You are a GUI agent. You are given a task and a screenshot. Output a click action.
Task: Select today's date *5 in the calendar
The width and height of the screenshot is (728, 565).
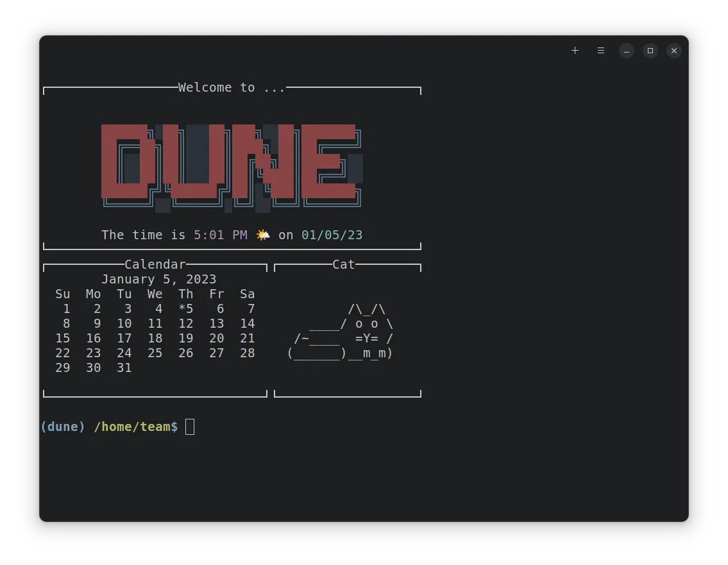[x=185, y=308]
